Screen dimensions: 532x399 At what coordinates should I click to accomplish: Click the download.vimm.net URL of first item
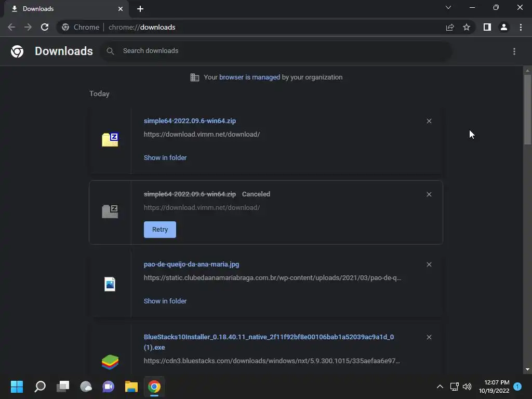click(202, 135)
